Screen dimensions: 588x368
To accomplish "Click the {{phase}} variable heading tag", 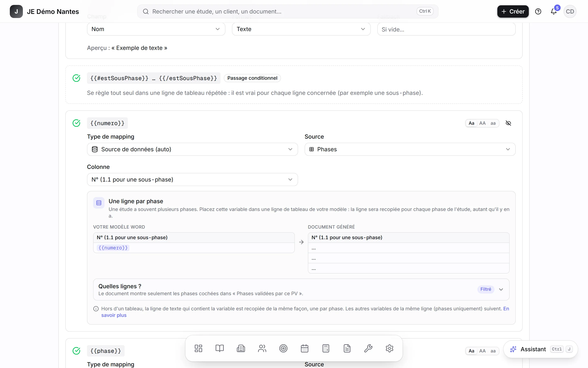I will click(106, 351).
